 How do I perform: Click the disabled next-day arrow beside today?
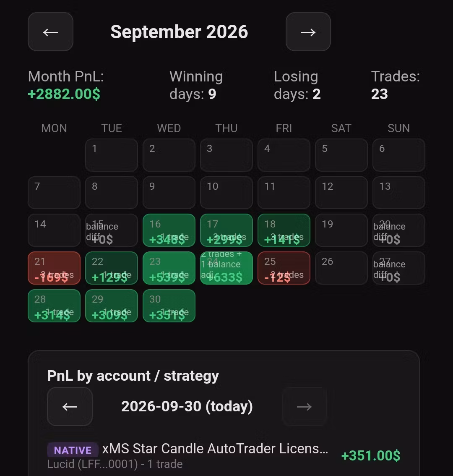pyautogui.click(x=305, y=406)
